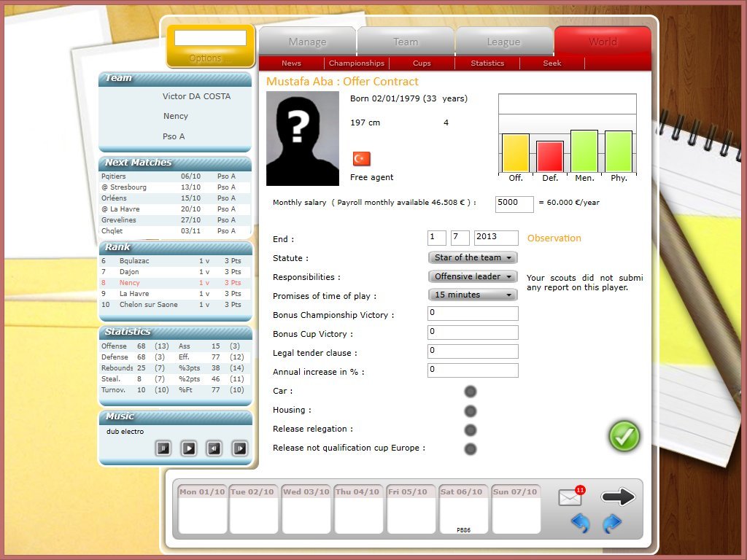The width and height of the screenshot is (747, 560).
Task: Enable the Car contract perk
Action: [x=471, y=392]
